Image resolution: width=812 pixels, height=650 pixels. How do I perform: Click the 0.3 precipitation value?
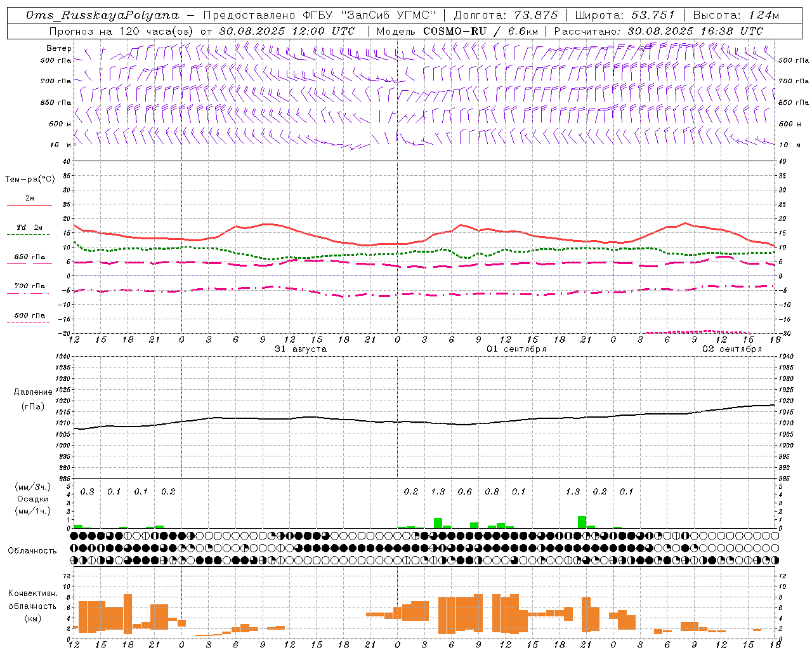(87, 492)
